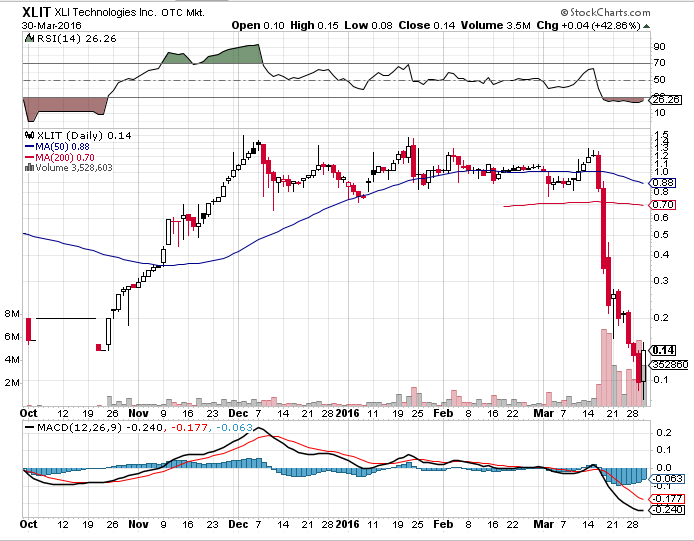Image resolution: width=694 pixels, height=541 pixels.
Task: Click the Open 0.10 value
Action: tap(258, 26)
